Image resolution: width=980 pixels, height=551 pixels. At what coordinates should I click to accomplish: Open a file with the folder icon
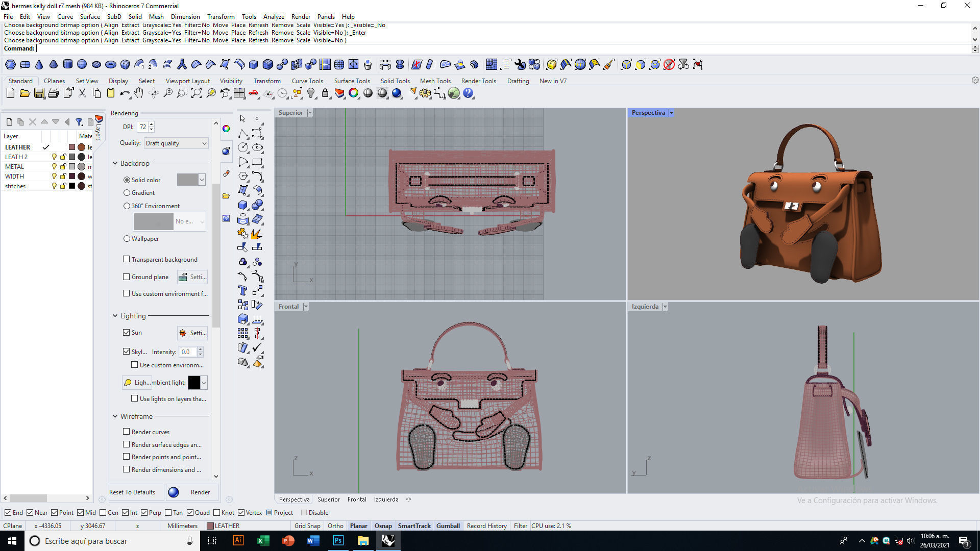click(24, 93)
